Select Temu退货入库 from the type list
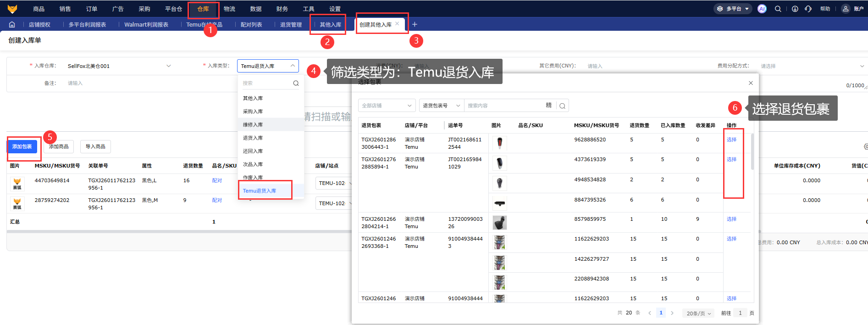The width and height of the screenshot is (868, 325). (271, 191)
